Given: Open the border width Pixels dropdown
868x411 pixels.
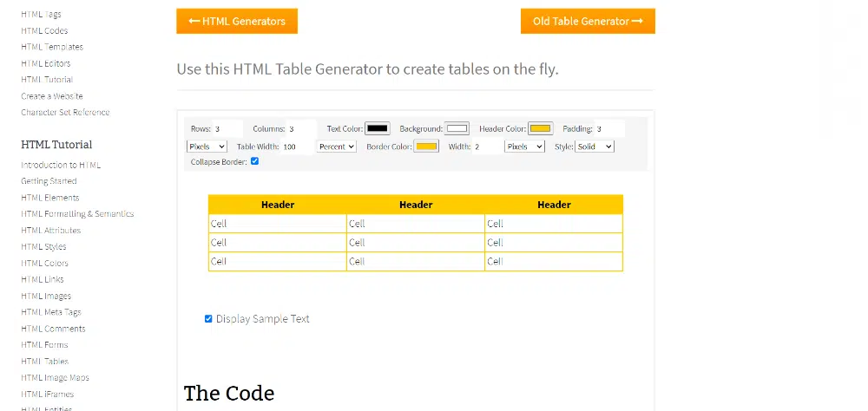Looking at the screenshot, I should point(524,147).
